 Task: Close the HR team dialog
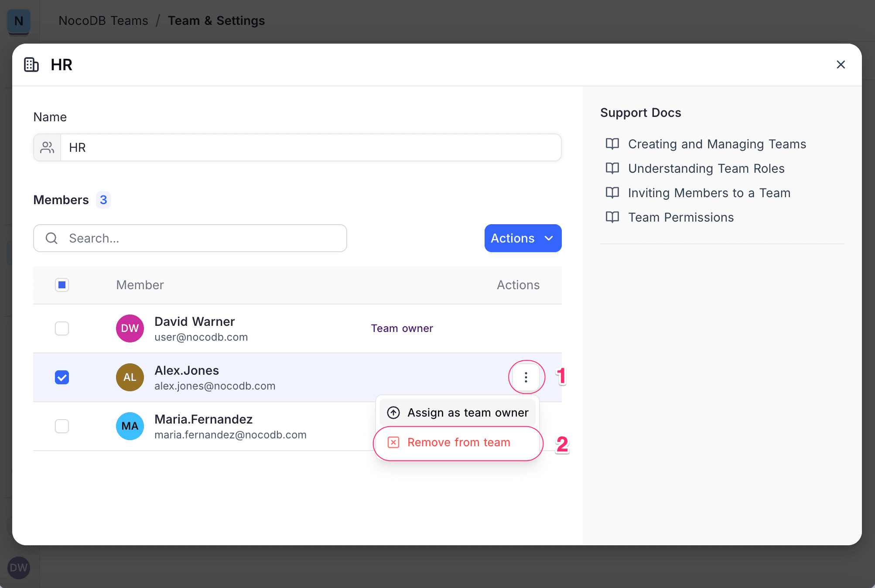coord(841,65)
